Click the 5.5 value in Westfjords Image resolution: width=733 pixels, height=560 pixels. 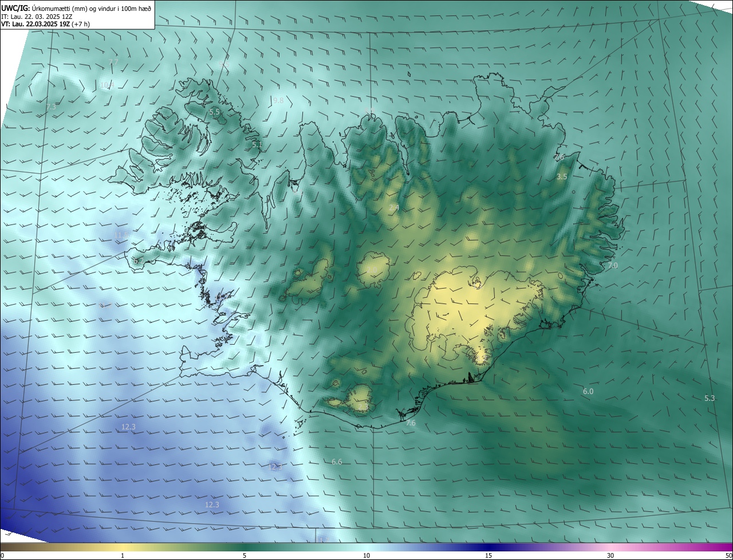click(x=214, y=112)
